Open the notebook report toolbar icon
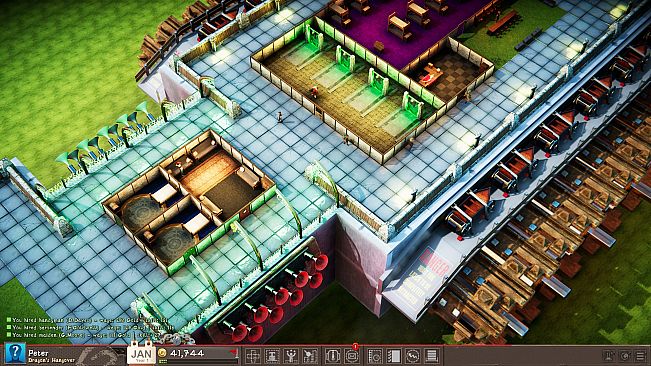The image size is (651, 366). pyautogui.click(x=394, y=356)
